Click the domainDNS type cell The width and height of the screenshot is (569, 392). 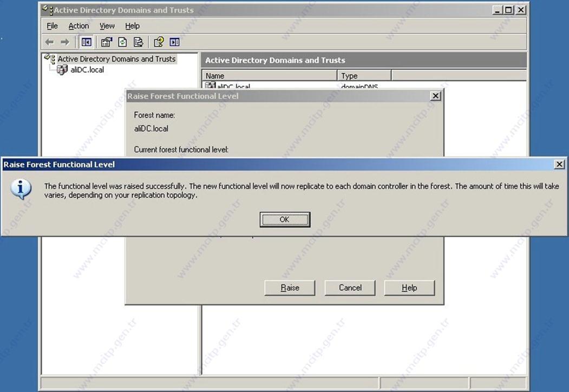pyautogui.click(x=359, y=86)
